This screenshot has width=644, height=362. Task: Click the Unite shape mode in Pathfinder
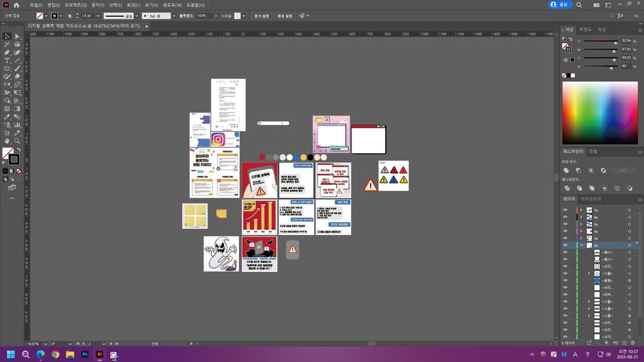[566, 170]
